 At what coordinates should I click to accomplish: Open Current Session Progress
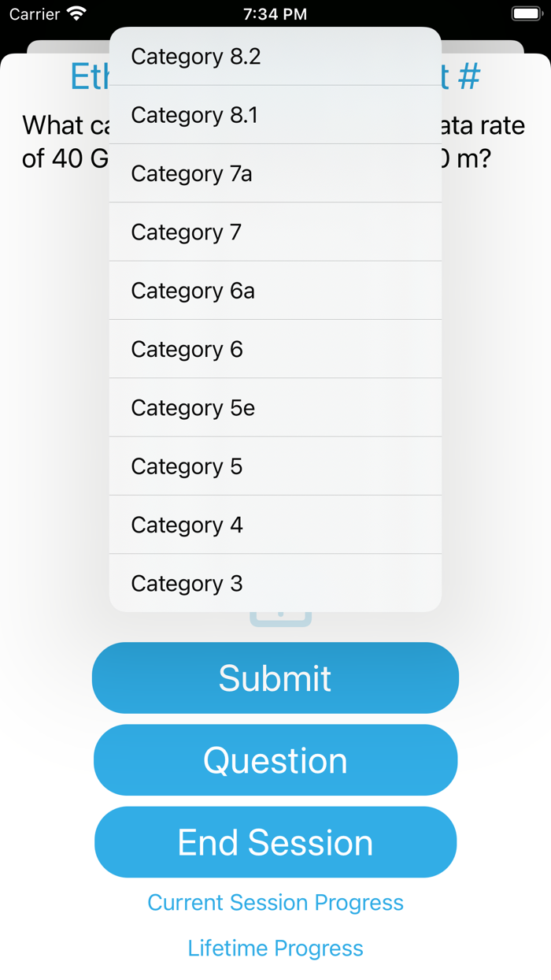[275, 903]
